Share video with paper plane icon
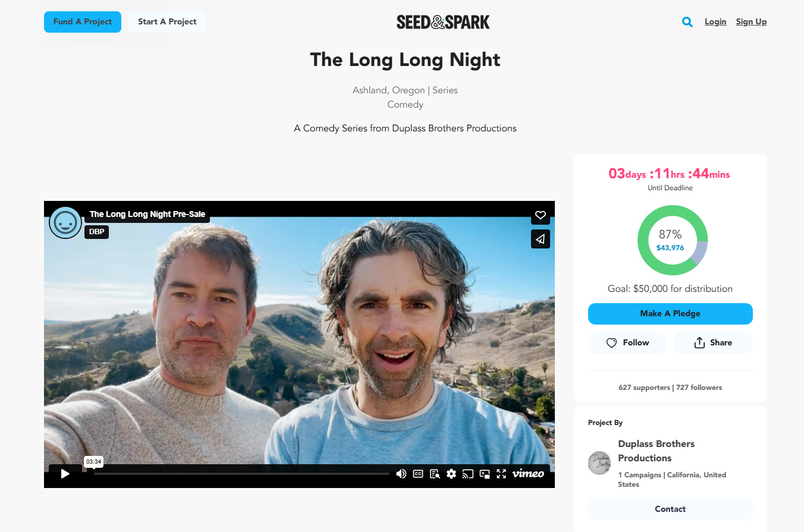 (x=540, y=239)
